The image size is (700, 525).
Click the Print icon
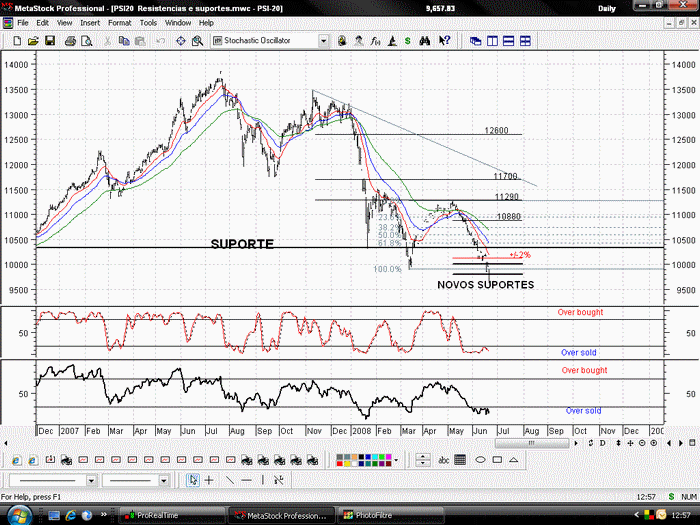(x=70, y=41)
